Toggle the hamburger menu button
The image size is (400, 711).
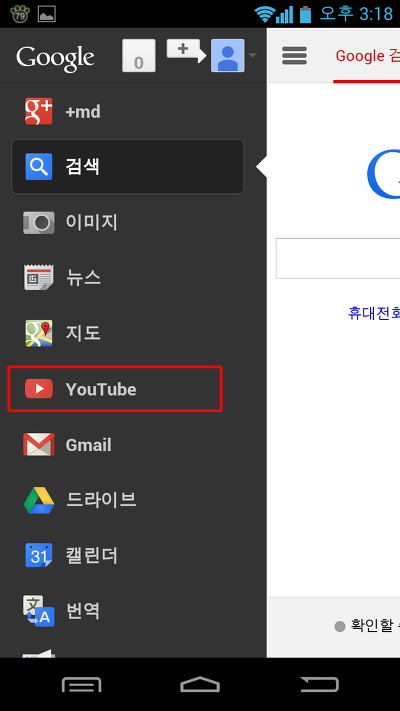pos(294,55)
